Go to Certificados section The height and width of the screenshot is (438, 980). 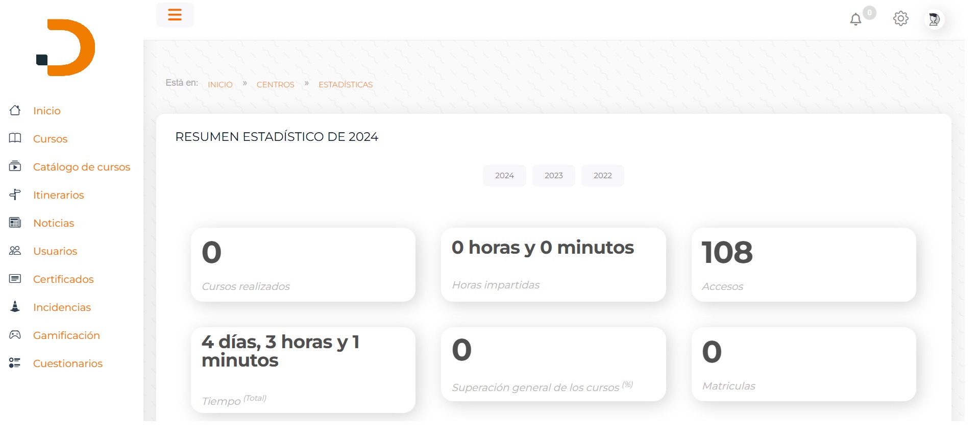click(63, 279)
